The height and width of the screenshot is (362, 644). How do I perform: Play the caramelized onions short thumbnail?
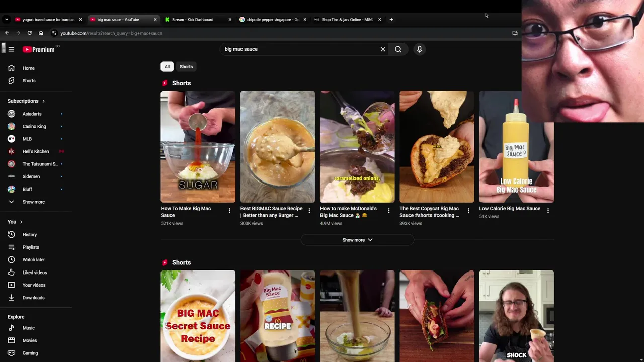tap(357, 147)
